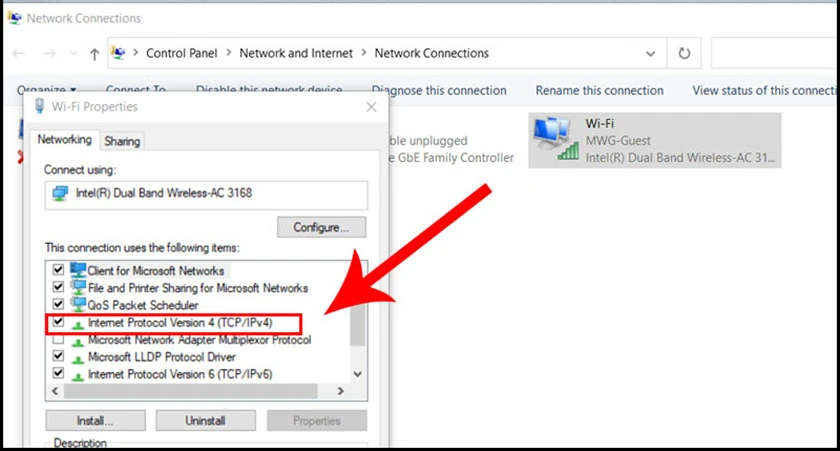Select Internet Protocol Version 6 (TCP/IPv6) item
This screenshot has width=840, height=451.
[180, 374]
